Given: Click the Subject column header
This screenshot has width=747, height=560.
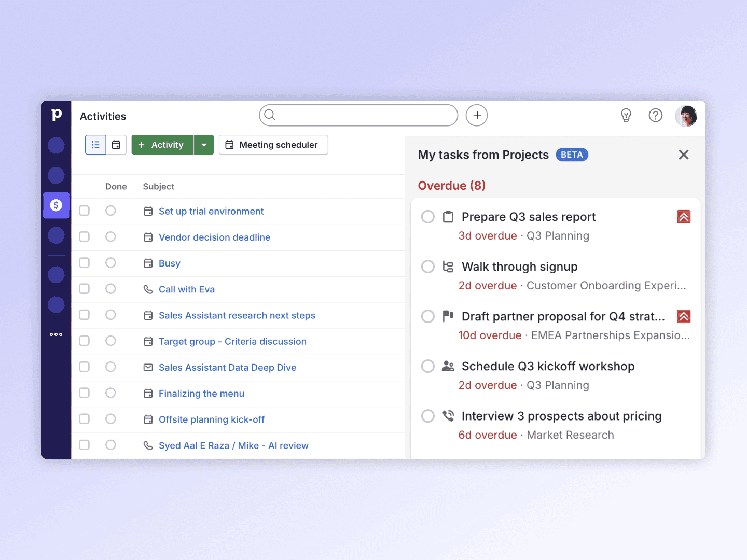Looking at the screenshot, I should coord(159,187).
